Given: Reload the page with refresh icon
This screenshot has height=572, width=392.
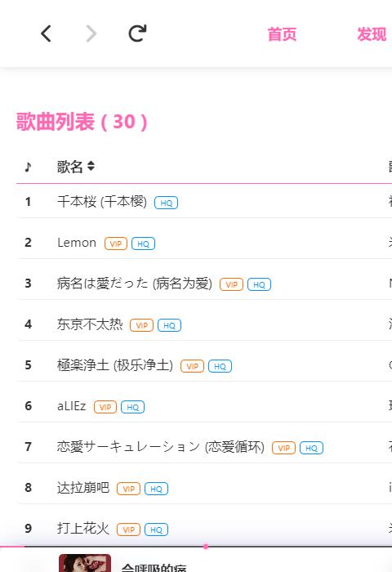Looking at the screenshot, I should 137,34.
